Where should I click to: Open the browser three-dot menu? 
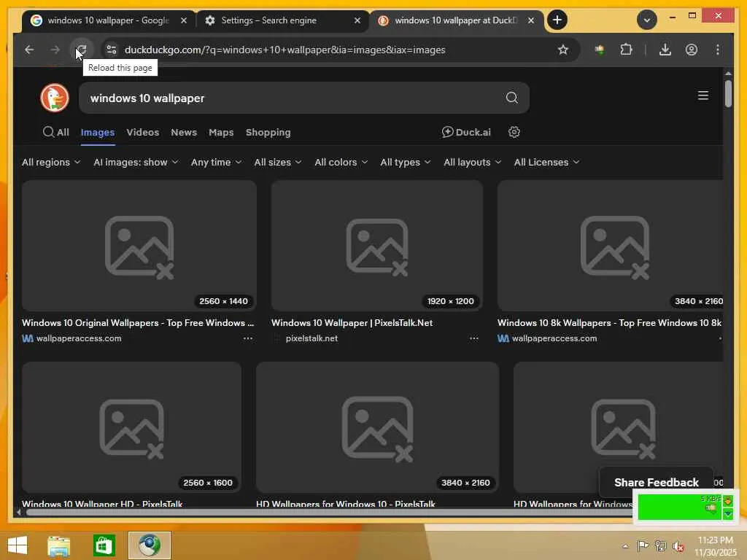pos(718,50)
